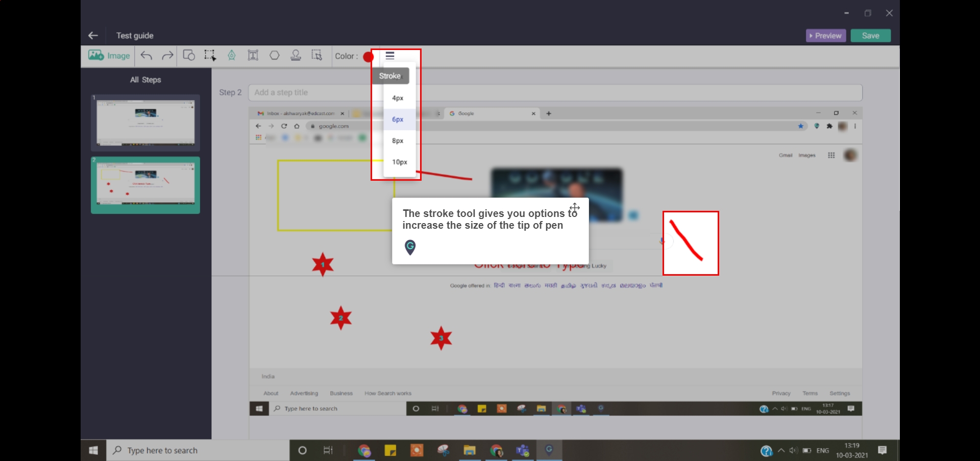Click the 'Add a step title' field
Screen dimensions: 980x461
click(x=555, y=92)
